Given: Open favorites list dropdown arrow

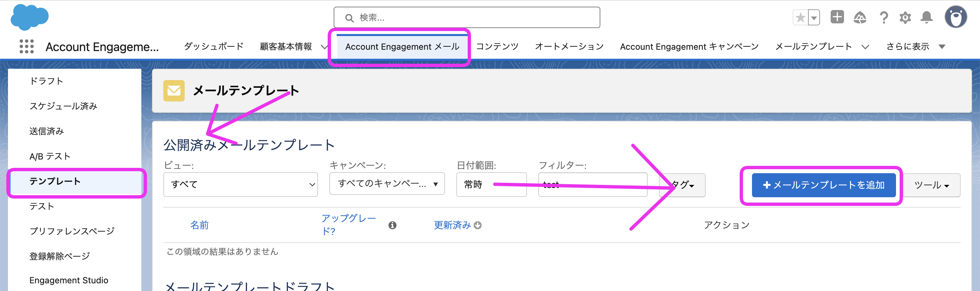Looking at the screenshot, I should (814, 18).
